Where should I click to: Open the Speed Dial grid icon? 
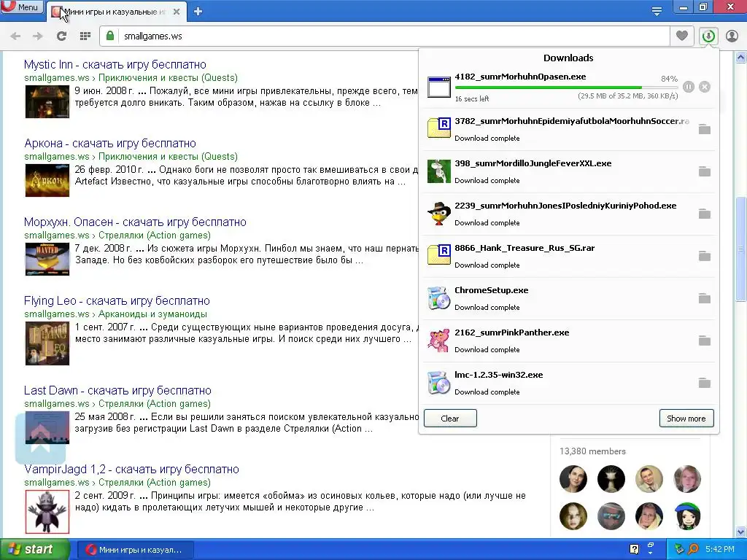coord(85,36)
